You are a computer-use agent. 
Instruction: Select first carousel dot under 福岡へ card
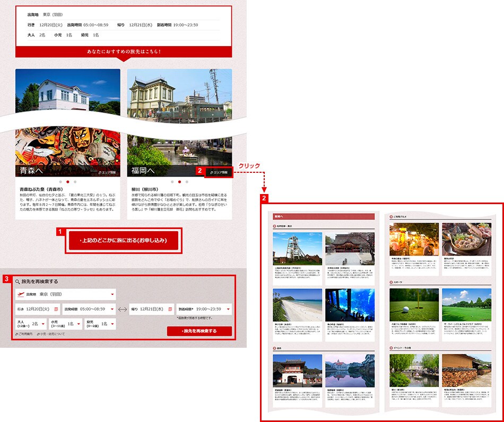point(172,182)
